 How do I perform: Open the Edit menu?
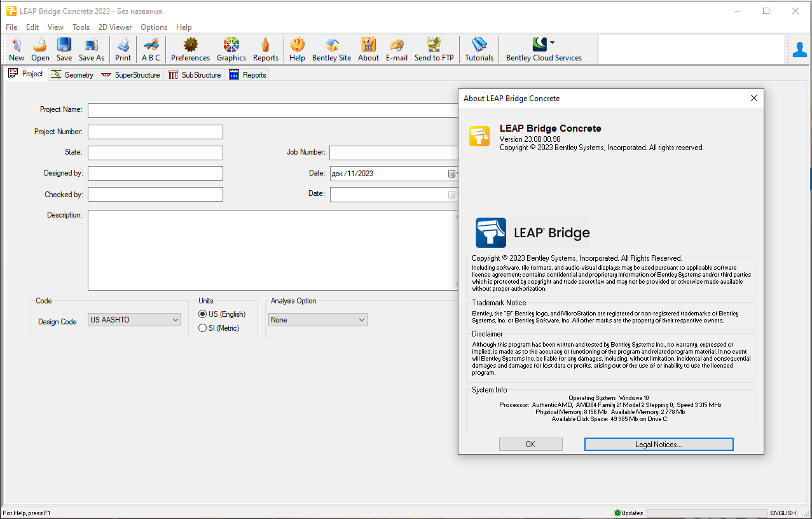32,27
